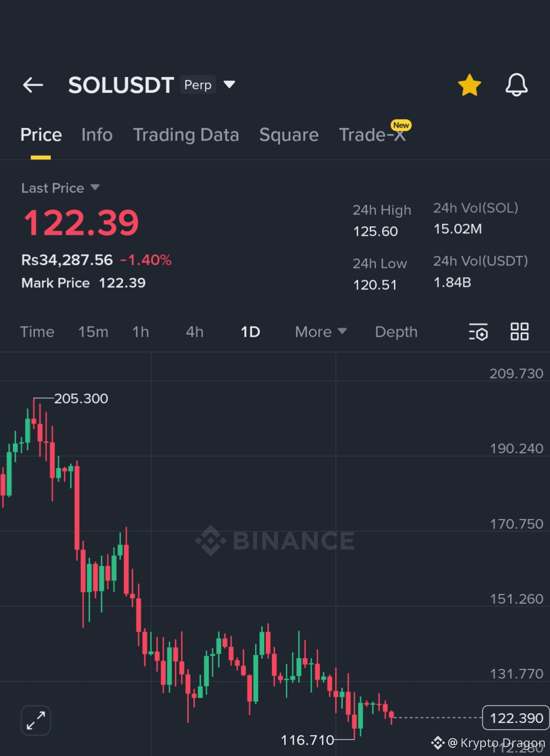
Task: Open price alert bell icon
Action: tap(516, 85)
